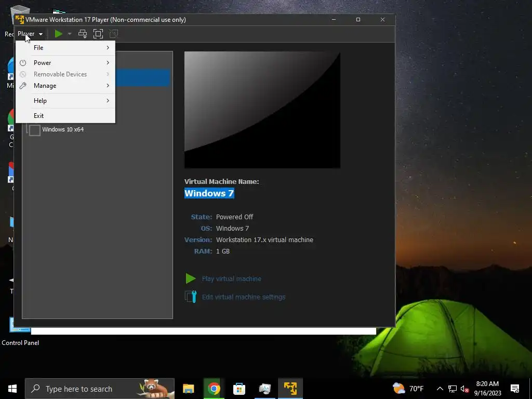
Task: Click the Windows 10 x64 VM icon
Action: click(34, 130)
